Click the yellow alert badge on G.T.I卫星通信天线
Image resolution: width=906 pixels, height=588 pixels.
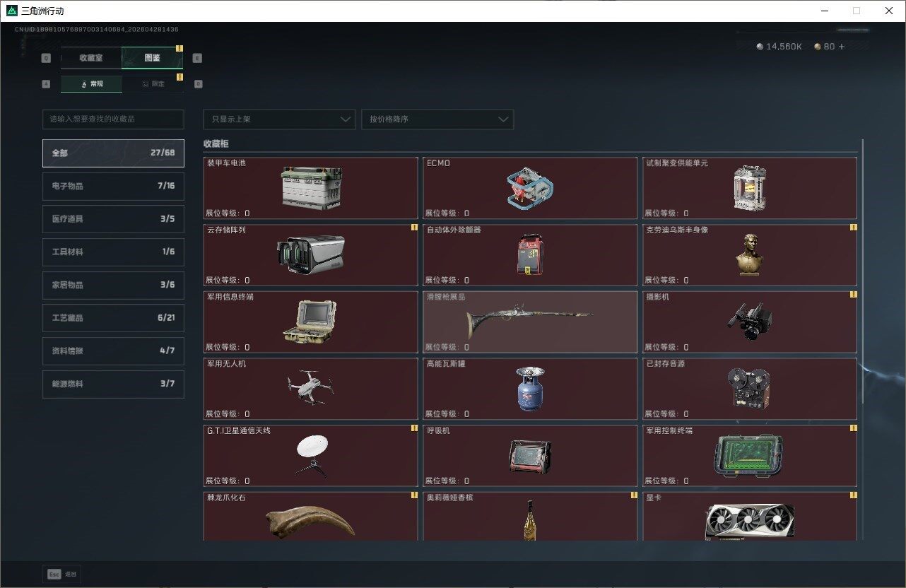415,428
